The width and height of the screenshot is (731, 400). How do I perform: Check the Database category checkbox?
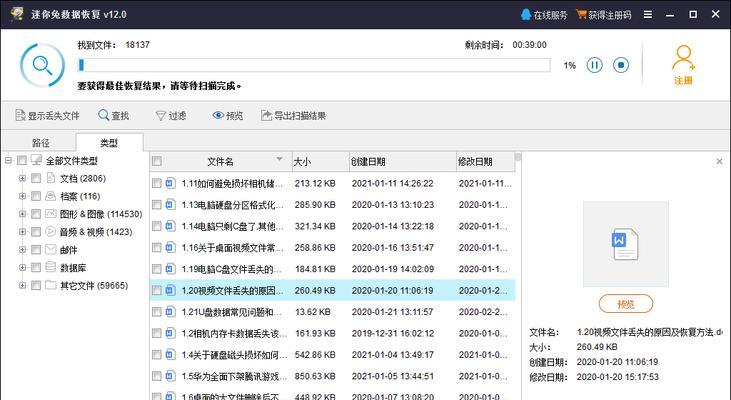tap(36, 268)
